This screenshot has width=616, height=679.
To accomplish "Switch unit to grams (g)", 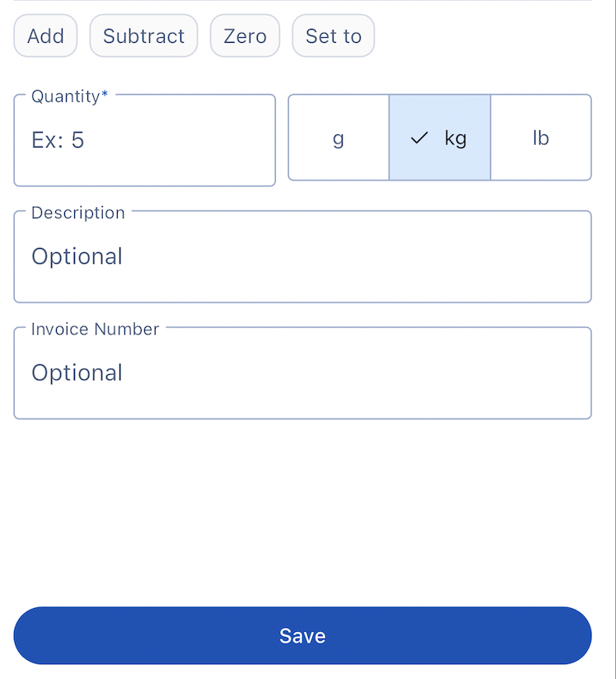I will [338, 138].
